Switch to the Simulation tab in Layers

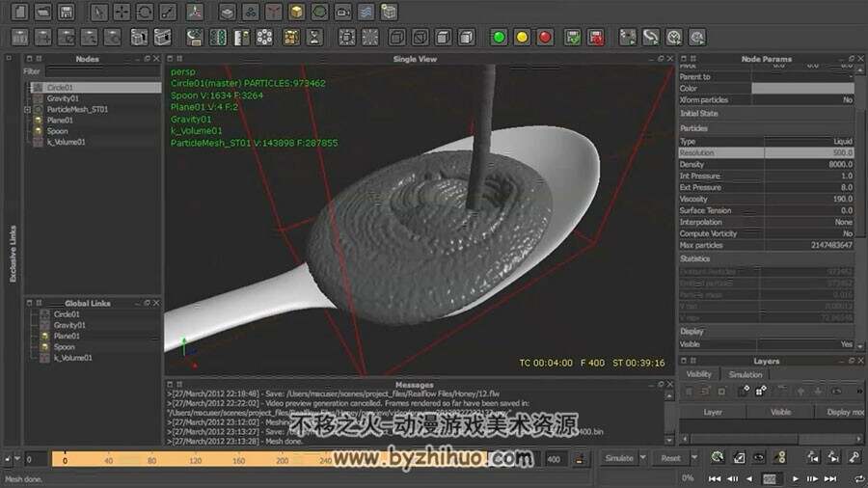(746, 374)
